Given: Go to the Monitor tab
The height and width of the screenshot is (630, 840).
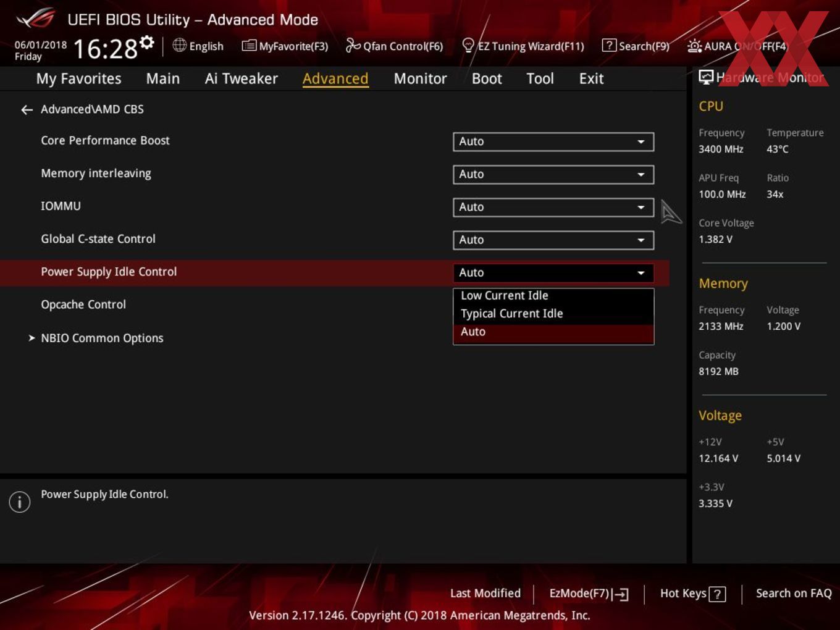Looking at the screenshot, I should [x=420, y=78].
